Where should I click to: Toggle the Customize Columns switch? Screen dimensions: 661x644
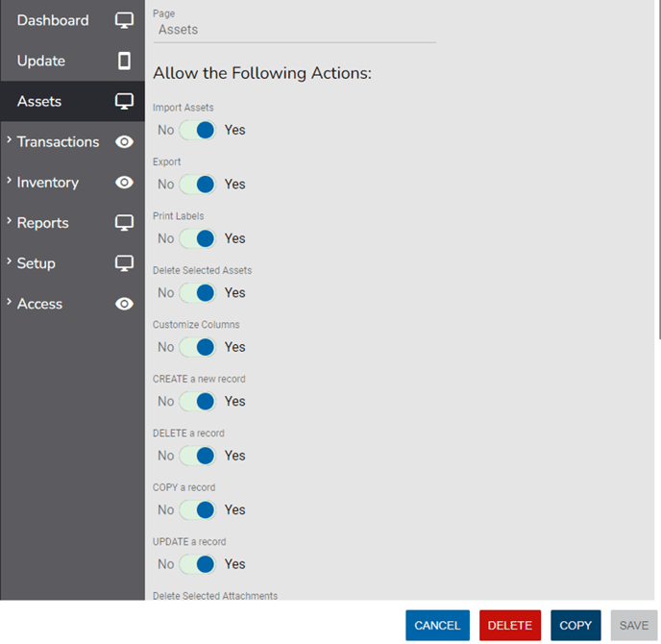[197, 347]
